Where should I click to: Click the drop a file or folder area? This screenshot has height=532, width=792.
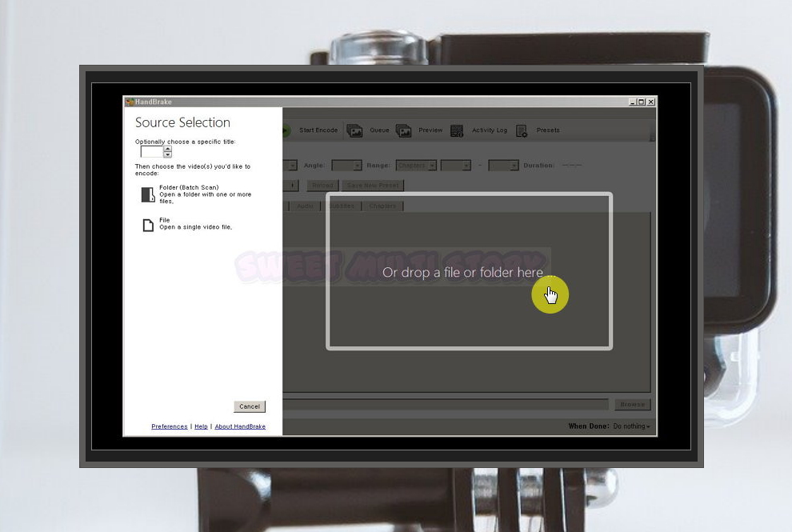pos(470,271)
